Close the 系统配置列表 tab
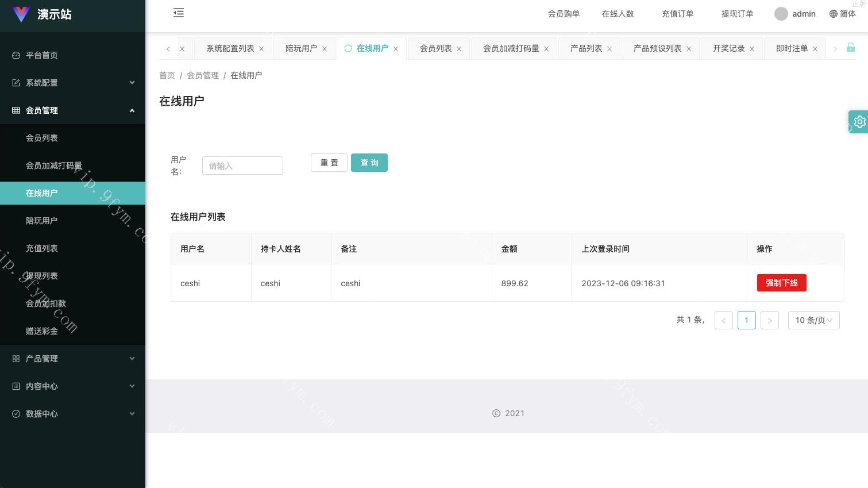Viewport: 868px width, 488px height. [261, 49]
